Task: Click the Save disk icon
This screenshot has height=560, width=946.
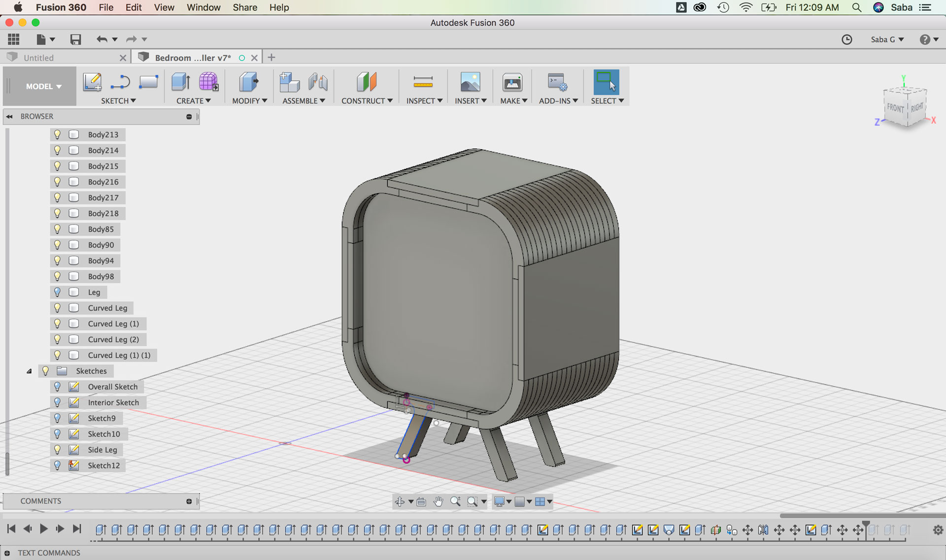Action: [75, 39]
